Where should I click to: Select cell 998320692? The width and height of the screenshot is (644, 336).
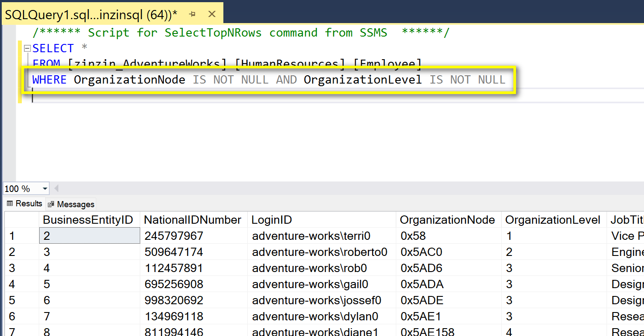pyautogui.click(x=194, y=300)
